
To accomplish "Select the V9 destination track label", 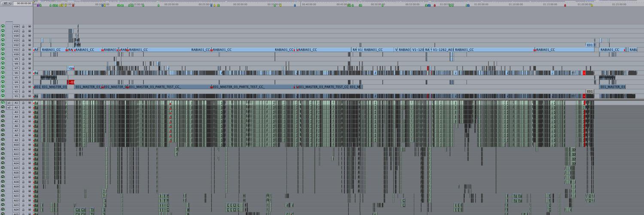I will pos(16,59).
